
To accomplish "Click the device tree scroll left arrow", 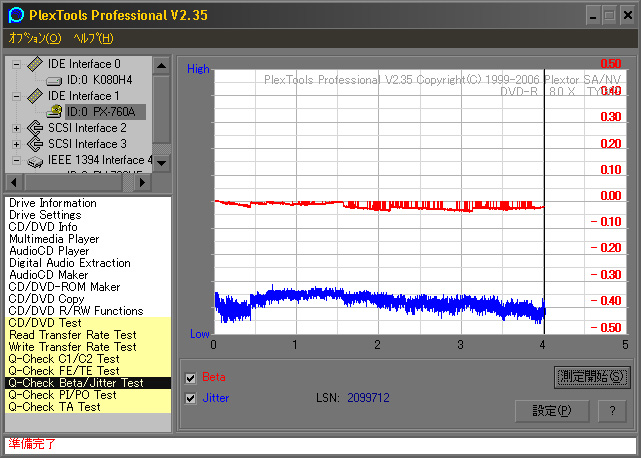I will pos(14,182).
